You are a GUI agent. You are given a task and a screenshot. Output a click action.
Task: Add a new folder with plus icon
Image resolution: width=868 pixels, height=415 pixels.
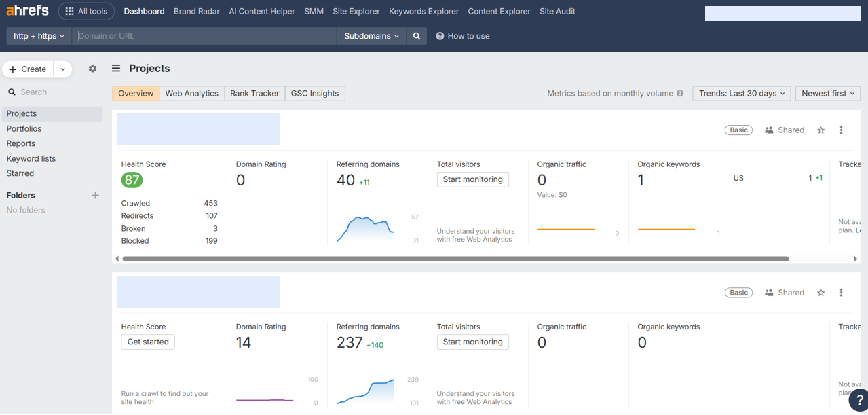95,195
